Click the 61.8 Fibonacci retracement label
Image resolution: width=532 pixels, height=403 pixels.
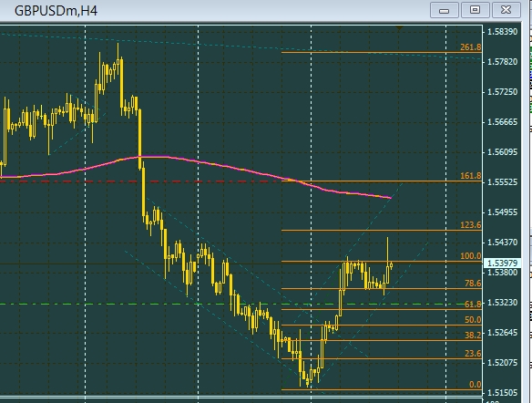(473, 305)
